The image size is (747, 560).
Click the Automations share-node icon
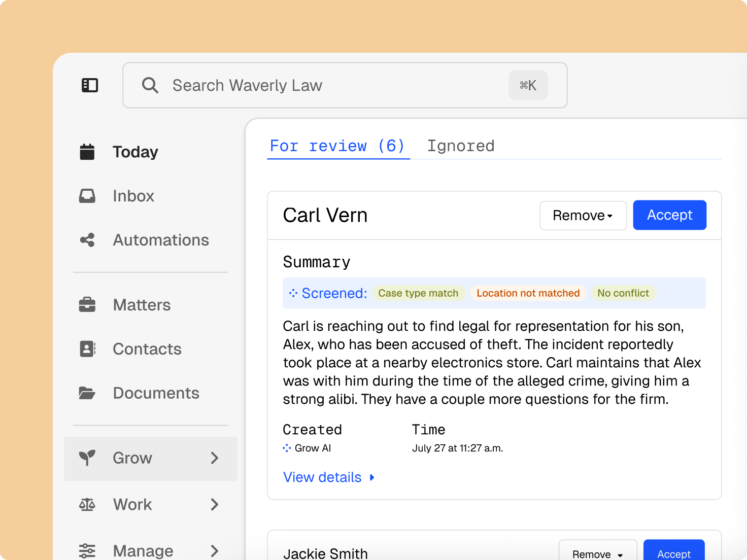(87, 240)
